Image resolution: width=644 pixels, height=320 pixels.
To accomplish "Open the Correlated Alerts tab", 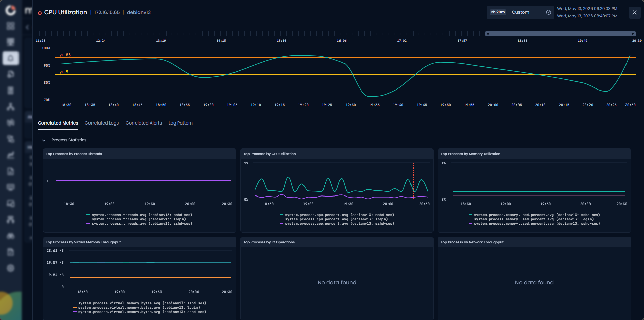I will click(144, 123).
